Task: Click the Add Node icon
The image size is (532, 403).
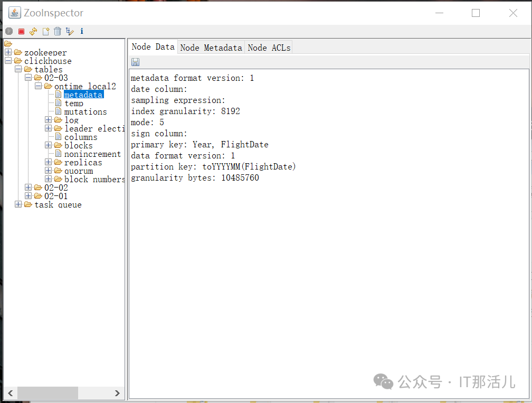Action: coord(46,31)
